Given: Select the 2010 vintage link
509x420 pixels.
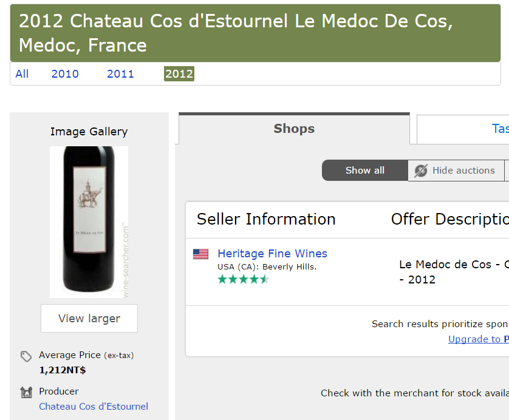Looking at the screenshot, I should [65, 73].
